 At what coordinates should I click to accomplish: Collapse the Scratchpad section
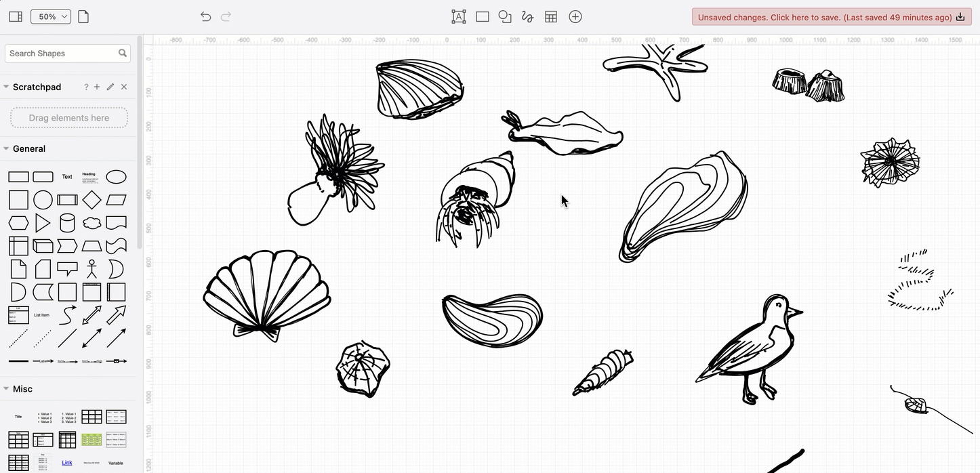tap(6, 87)
